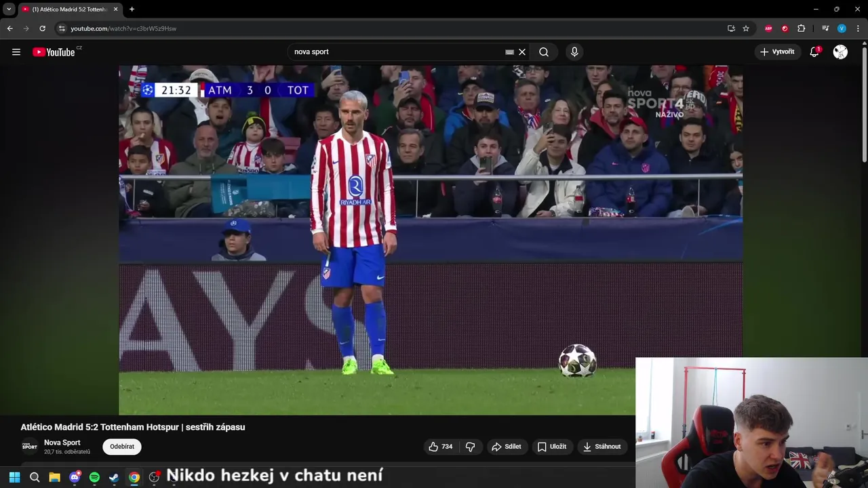Screen dimensions: 868x488
Task: Dislike the video
Action: 470,447
